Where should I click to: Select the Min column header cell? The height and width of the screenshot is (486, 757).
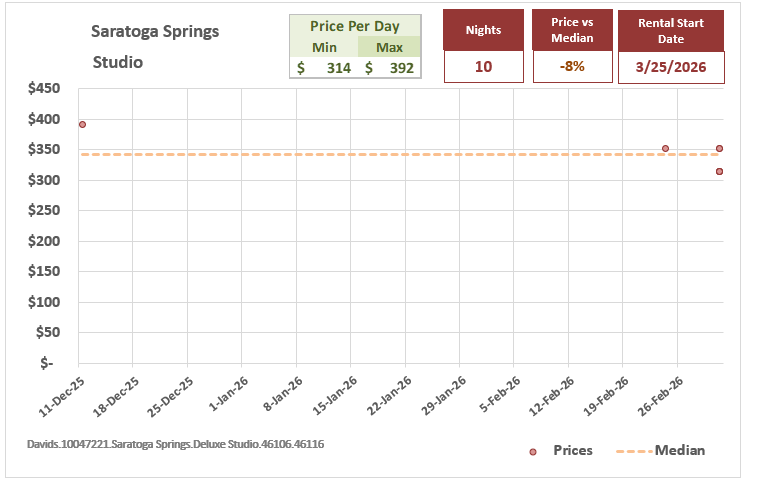(x=324, y=47)
